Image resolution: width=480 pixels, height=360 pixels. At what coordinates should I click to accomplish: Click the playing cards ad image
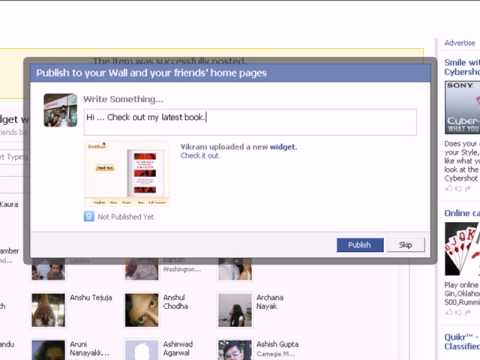pos(462,249)
